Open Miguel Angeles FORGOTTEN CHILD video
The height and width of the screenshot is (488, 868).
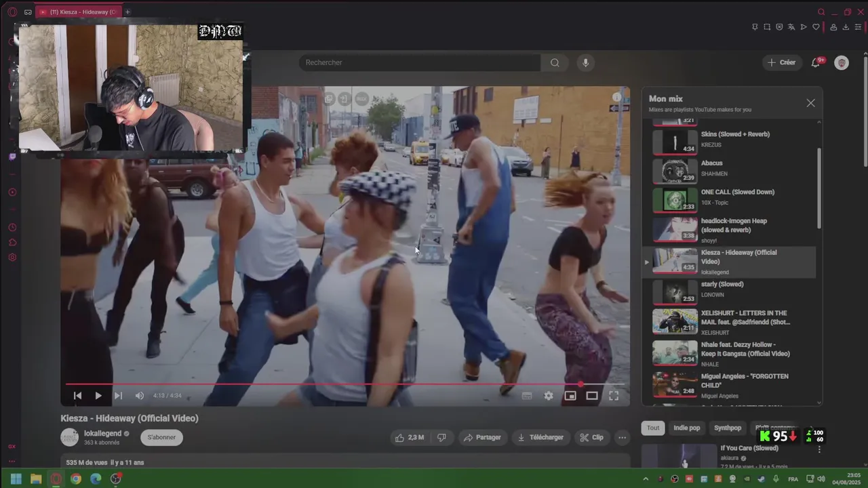click(x=729, y=386)
